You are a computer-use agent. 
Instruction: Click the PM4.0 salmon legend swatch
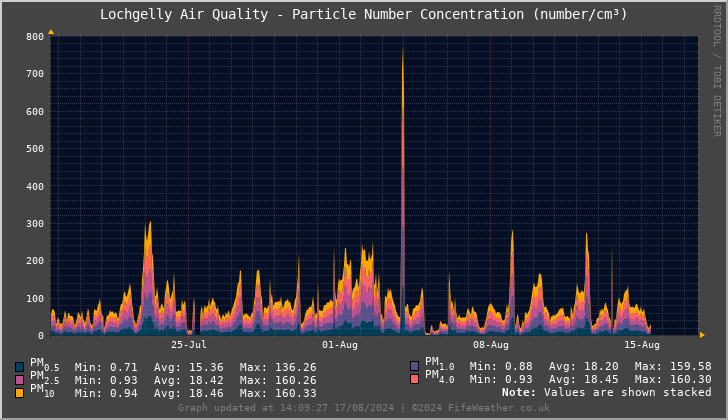pyautogui.click(x=415, y=379)
